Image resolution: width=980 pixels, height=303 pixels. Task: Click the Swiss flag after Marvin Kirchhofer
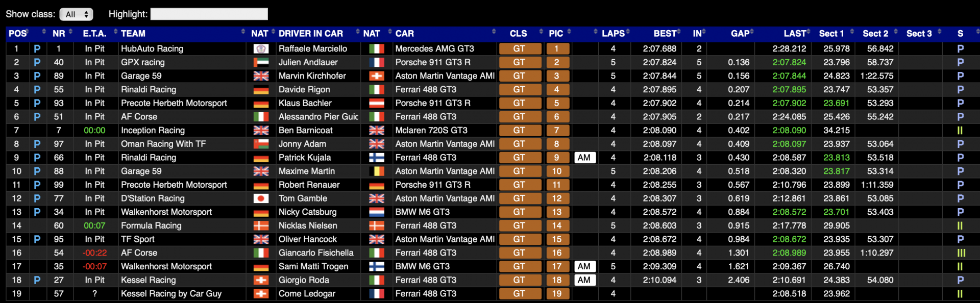coord(376,76)
